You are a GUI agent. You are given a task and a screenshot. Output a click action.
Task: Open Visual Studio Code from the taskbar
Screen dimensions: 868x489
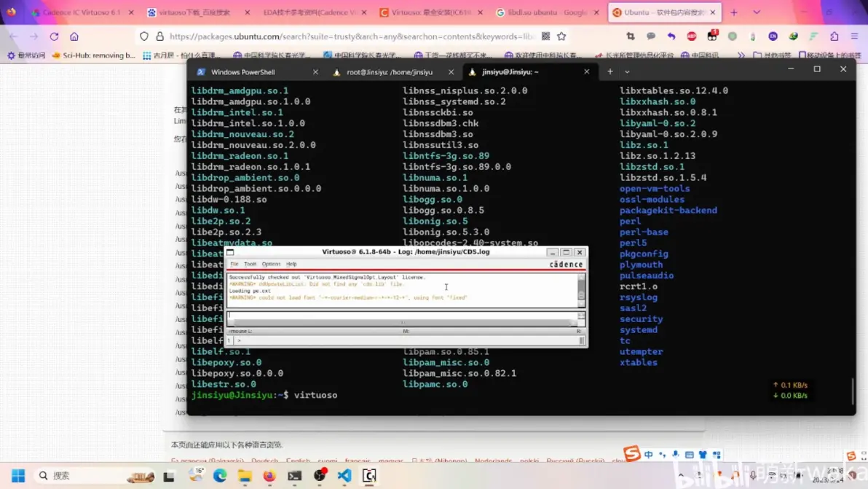(344, 476)
